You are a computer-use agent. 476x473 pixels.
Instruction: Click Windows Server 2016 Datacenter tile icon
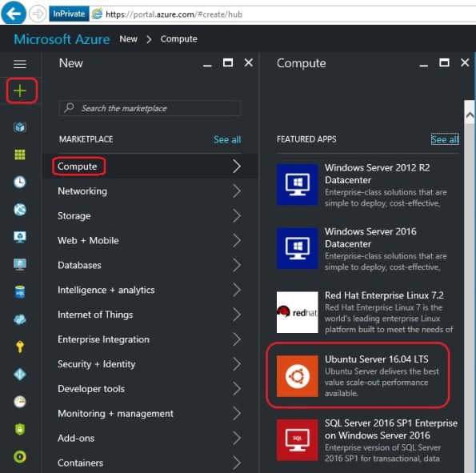tap(297, 248)
